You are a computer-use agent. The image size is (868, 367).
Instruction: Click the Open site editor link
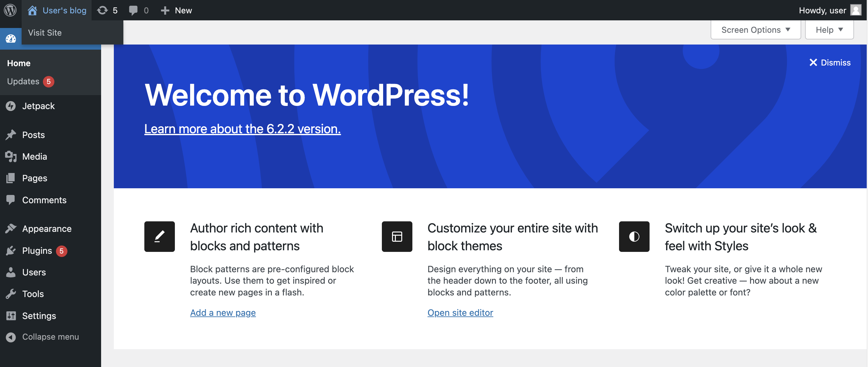[x=460, y=313]
